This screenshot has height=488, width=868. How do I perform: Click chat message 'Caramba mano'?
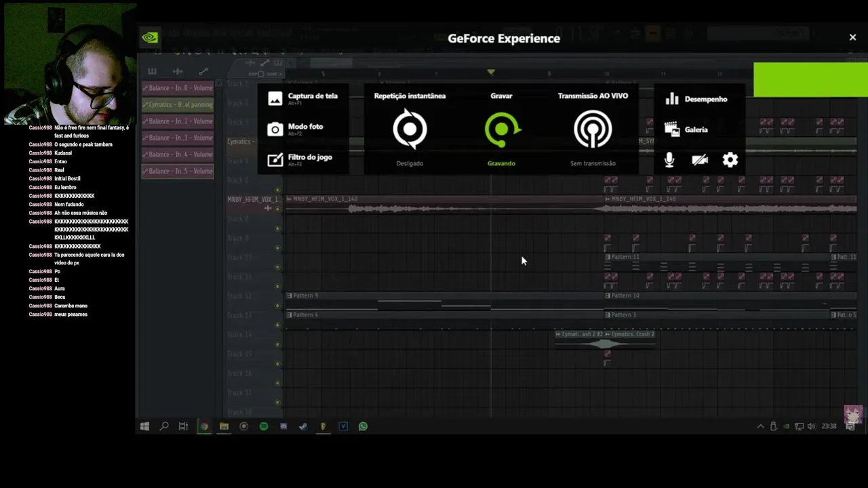click(71, 306)
